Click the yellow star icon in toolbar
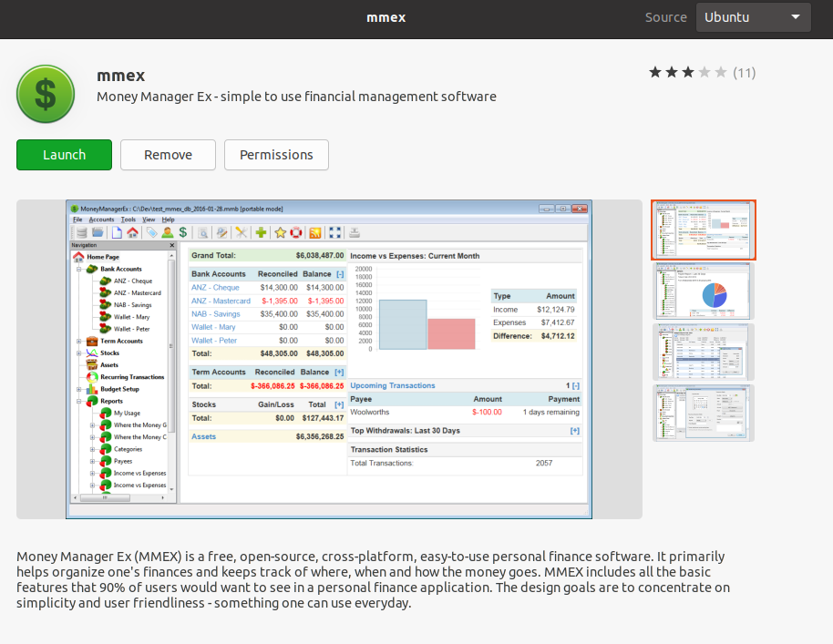833x644 pixels. [x=281, y=232]
